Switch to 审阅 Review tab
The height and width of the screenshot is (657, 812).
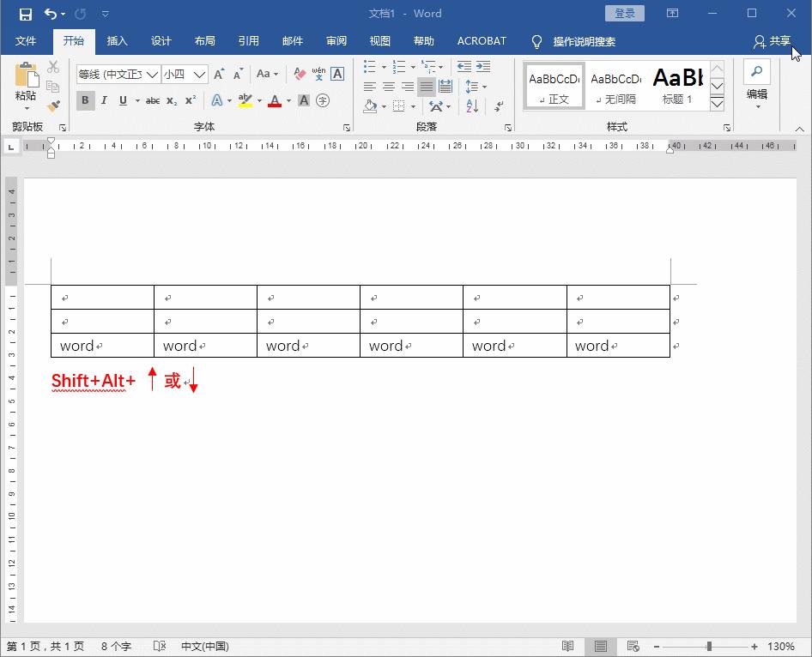tap(336, 41)
